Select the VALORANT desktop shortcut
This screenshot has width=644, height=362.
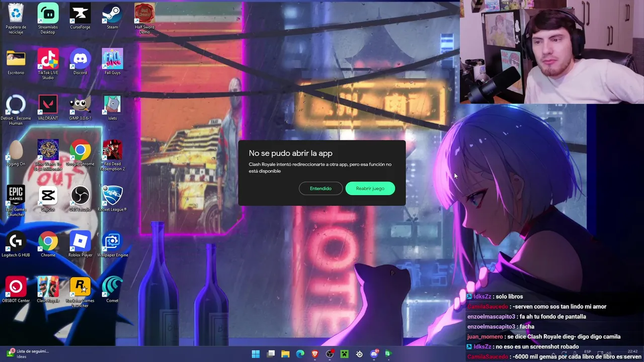point(48,108)
